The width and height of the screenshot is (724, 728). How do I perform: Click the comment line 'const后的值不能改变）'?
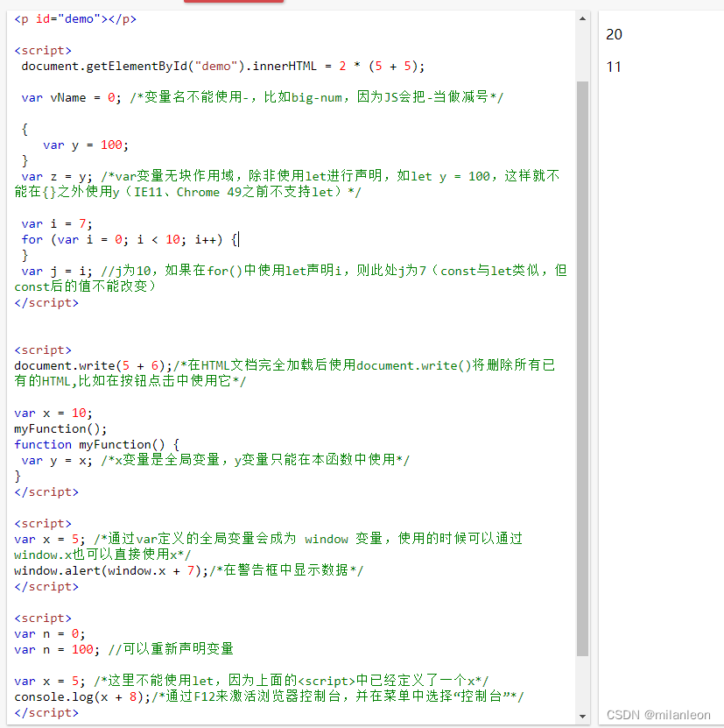point(86,286)
